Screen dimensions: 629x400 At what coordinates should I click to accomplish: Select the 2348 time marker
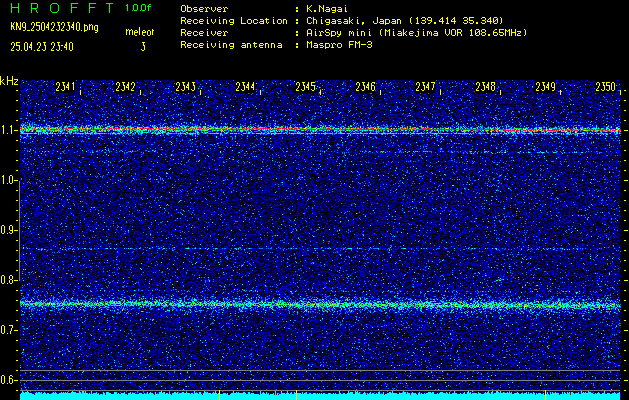click(485, 87)
